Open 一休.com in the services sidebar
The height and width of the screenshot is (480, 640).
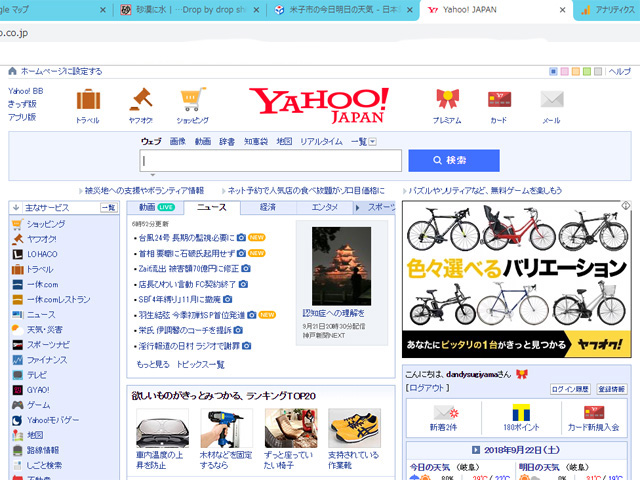(42, 284)
